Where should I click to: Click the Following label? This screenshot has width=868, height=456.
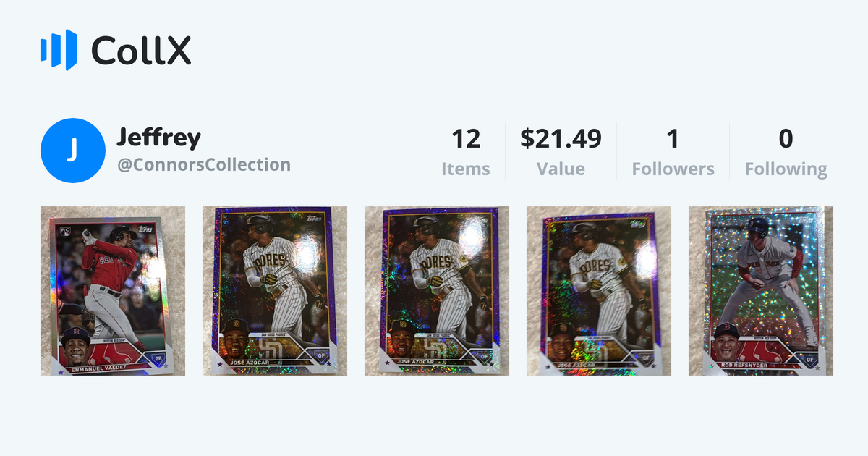pyautogui.click(x=786, y=169)
